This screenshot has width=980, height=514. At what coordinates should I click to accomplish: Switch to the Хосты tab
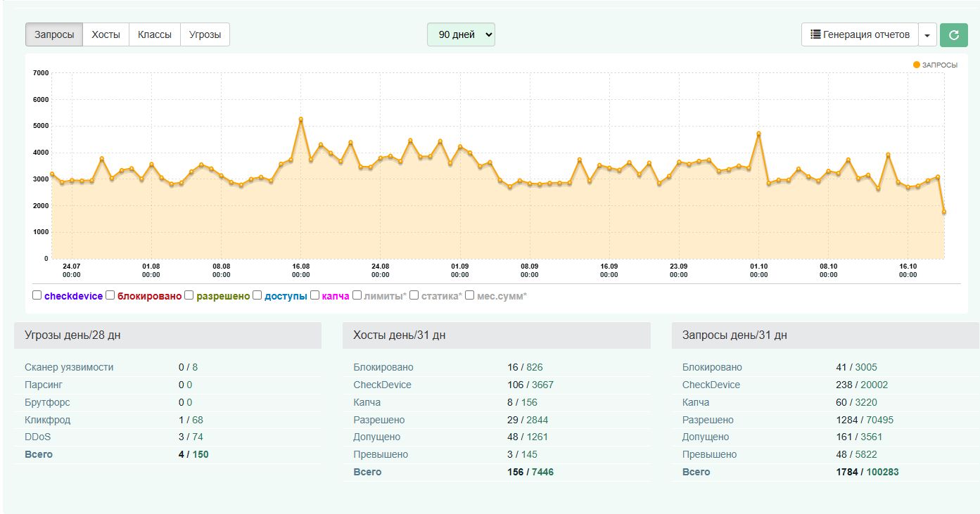click(106, 34)
